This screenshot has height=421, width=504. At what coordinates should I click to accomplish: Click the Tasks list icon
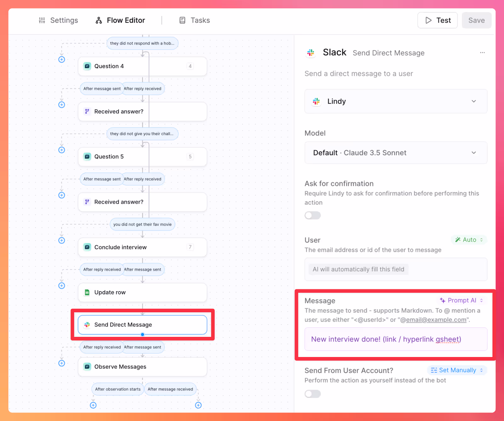pyautogui.click(x=182, y=20)
